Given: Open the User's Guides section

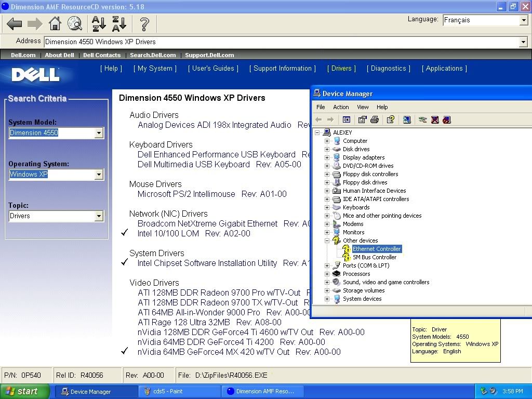Looking at the screenshot, I should [x=213, y=69].
